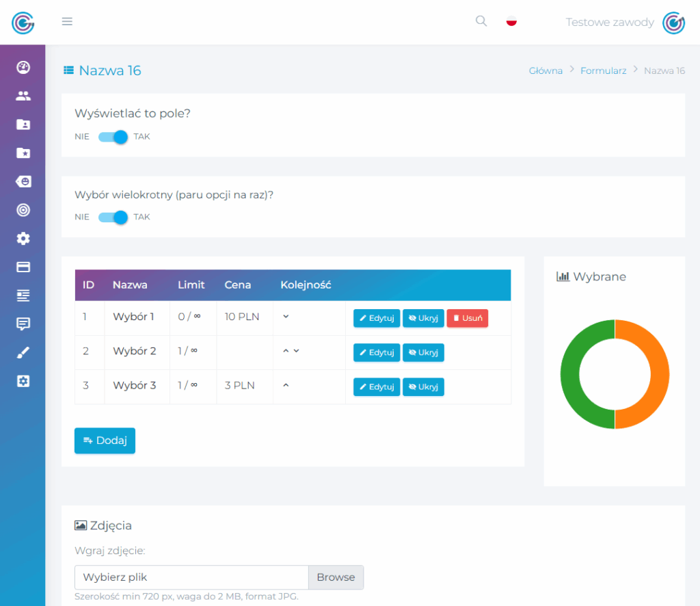Open the dashboard gauge icon in sidebar
The image size is (700, 606).
(23, 68)
